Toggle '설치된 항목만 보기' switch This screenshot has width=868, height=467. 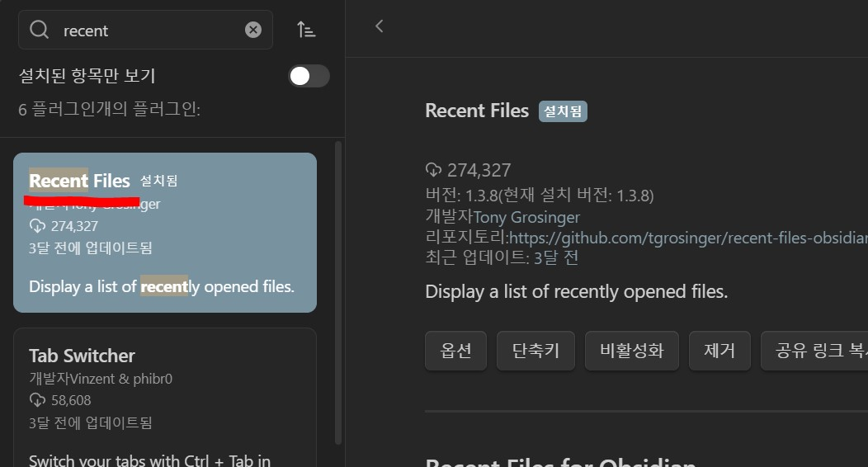(x=309, y=77)
